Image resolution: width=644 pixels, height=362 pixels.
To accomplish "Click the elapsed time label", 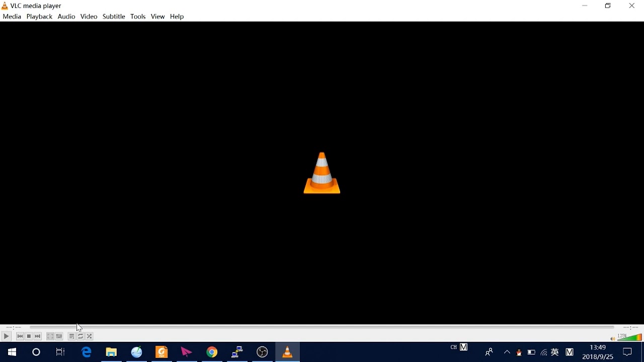I will coord(14,327).
